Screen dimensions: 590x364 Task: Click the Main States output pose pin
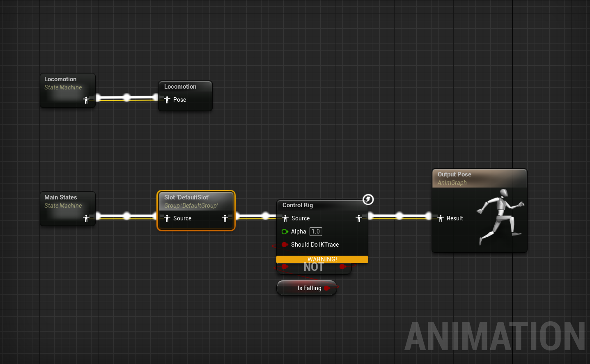86,218
